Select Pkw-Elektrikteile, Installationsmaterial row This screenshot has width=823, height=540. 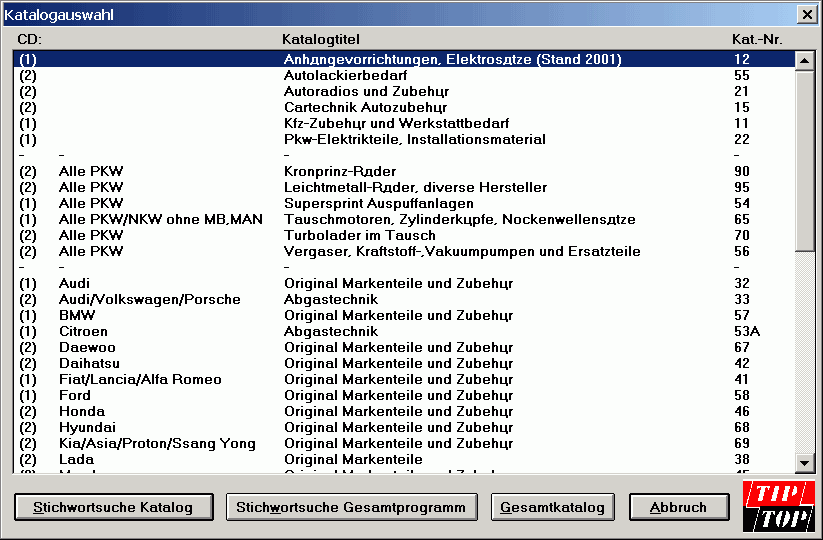[x=404, y=140]
